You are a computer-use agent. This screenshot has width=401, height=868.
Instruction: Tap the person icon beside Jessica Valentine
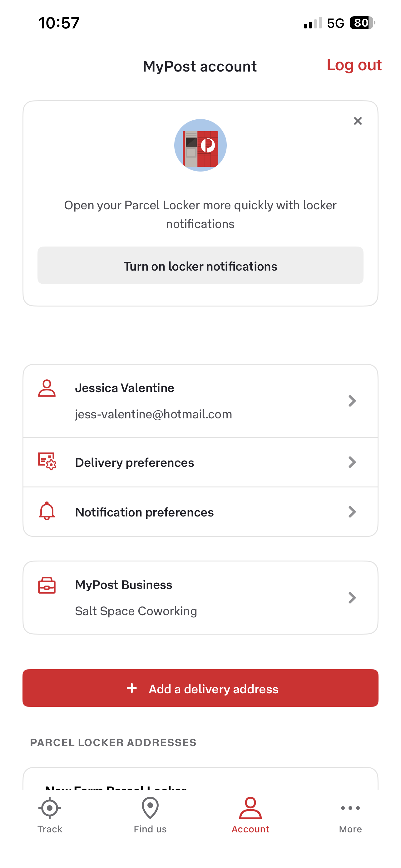point(47,388)
